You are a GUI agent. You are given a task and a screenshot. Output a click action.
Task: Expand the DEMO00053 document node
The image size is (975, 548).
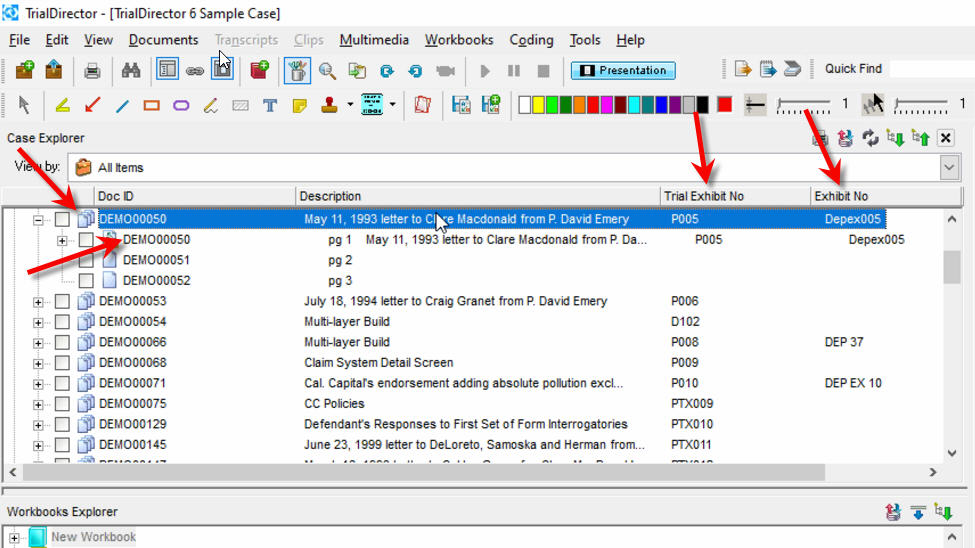(39, 302)
